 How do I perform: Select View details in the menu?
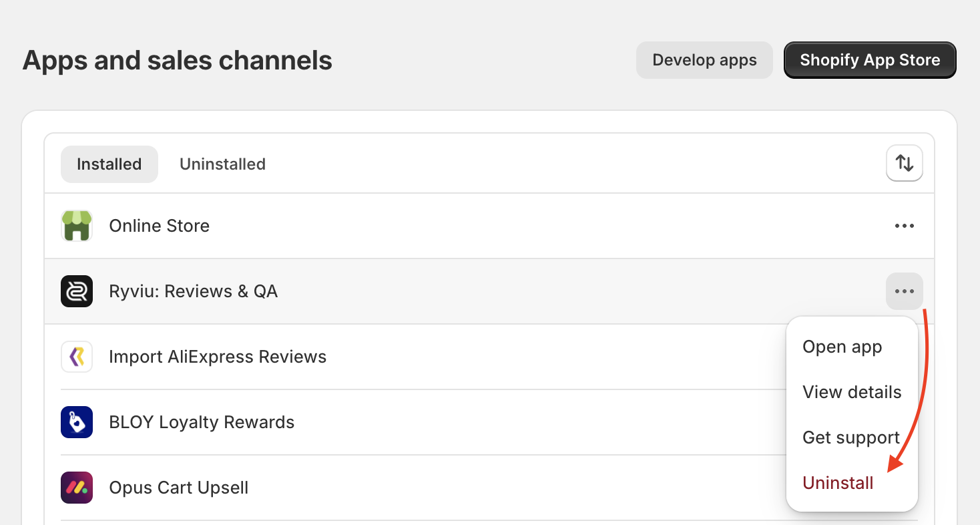(x=852, y=392)
